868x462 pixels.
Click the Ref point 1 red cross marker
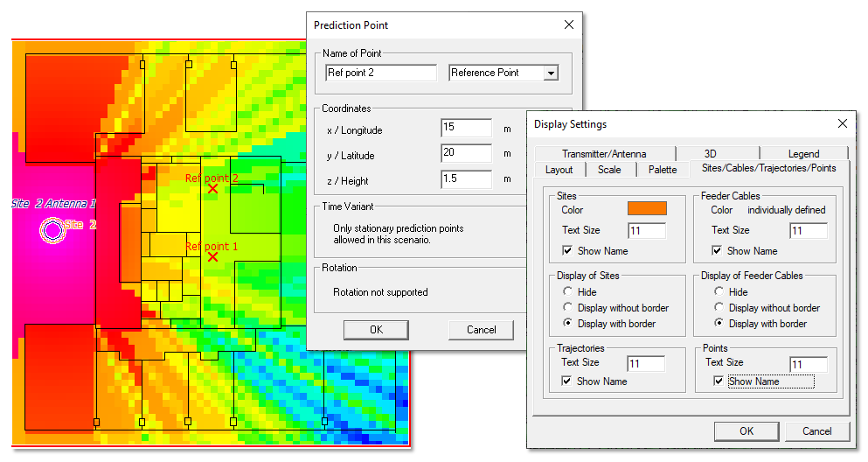pos(212,257)
